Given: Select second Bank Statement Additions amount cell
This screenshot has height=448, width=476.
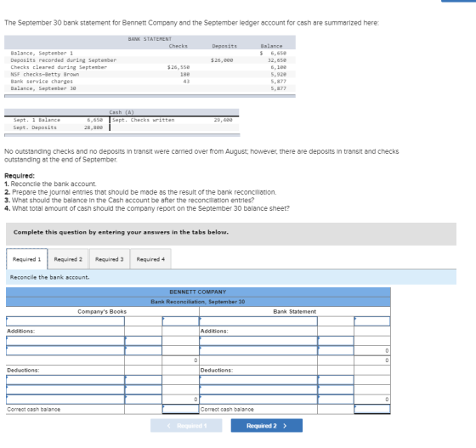Looking at the screenshot, I should (x=336, y=350).
